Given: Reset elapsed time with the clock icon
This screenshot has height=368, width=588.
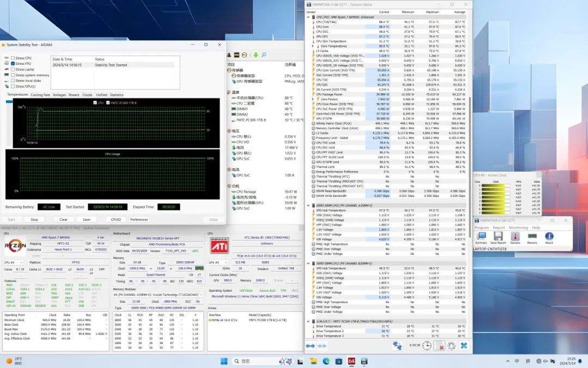Looking at the screenshot, I should (427, 346).
